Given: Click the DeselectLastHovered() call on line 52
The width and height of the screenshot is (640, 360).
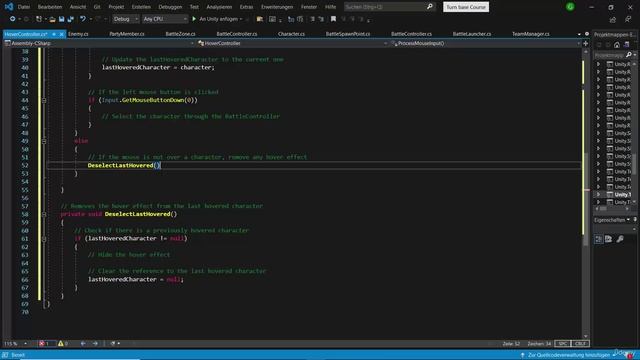Looking at the screenshot, I should coord(124,165).
